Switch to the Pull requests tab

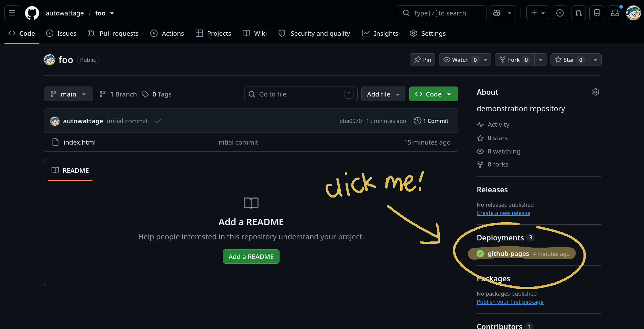pos(113,33)
